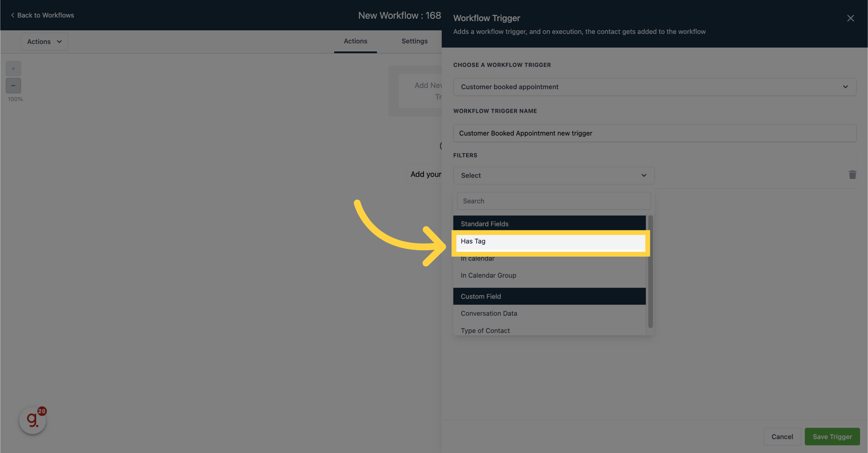Open the Select filters dropdown
The image size is (868, 453).
(553, 175)
